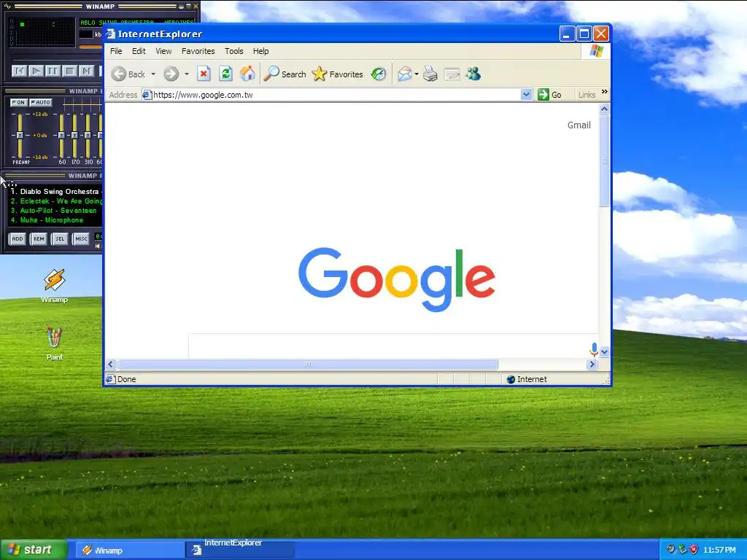Go to the Home page icon

(x=247, y=74)
